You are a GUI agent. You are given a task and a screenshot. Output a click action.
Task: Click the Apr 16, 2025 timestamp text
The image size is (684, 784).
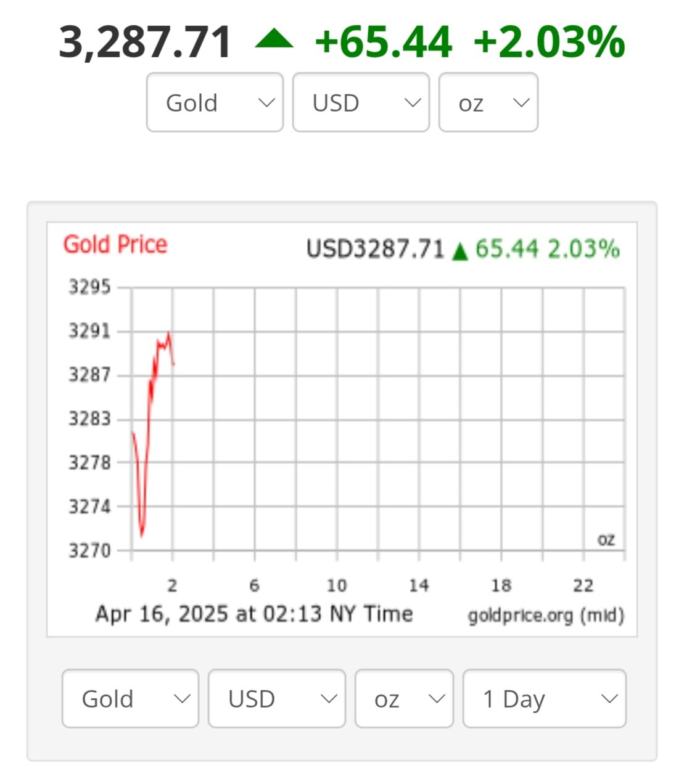[253, 614]
